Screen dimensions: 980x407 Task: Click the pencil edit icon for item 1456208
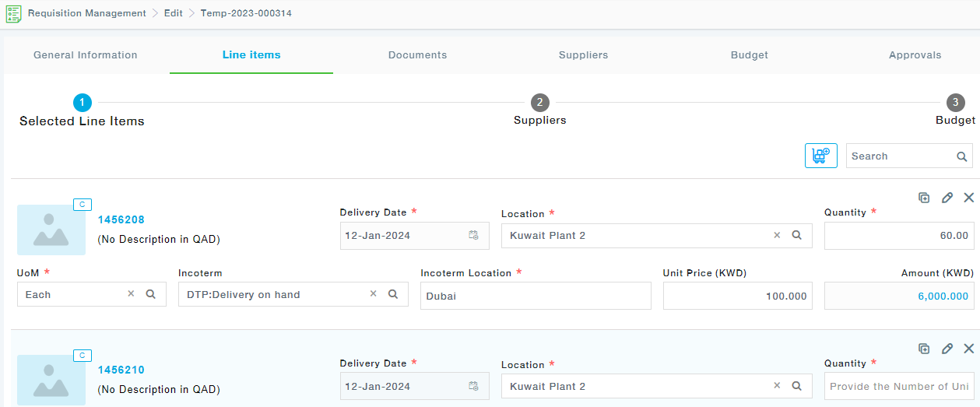tap(947, 198)
